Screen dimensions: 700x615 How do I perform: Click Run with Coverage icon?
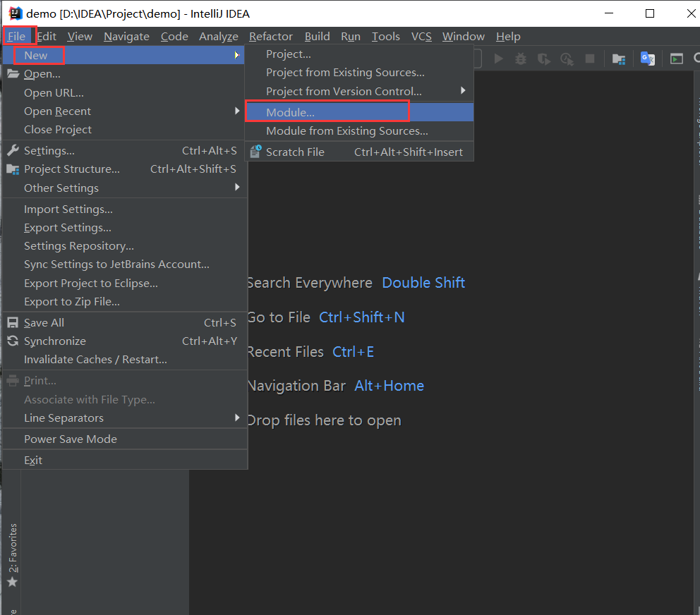[544, 59]
